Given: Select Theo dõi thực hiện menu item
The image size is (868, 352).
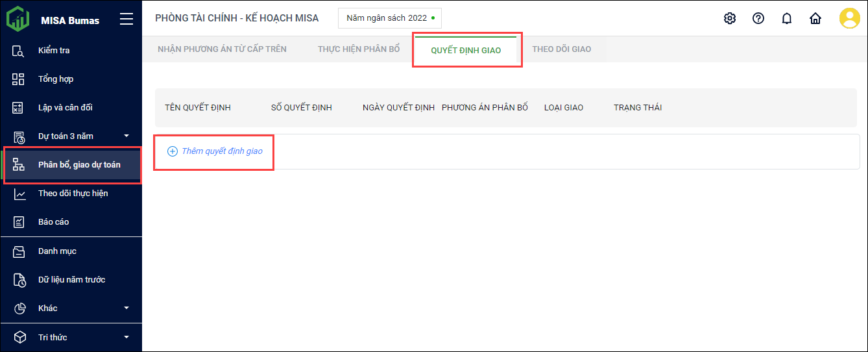Looking at the screenshot, I should tap(73, 194).
